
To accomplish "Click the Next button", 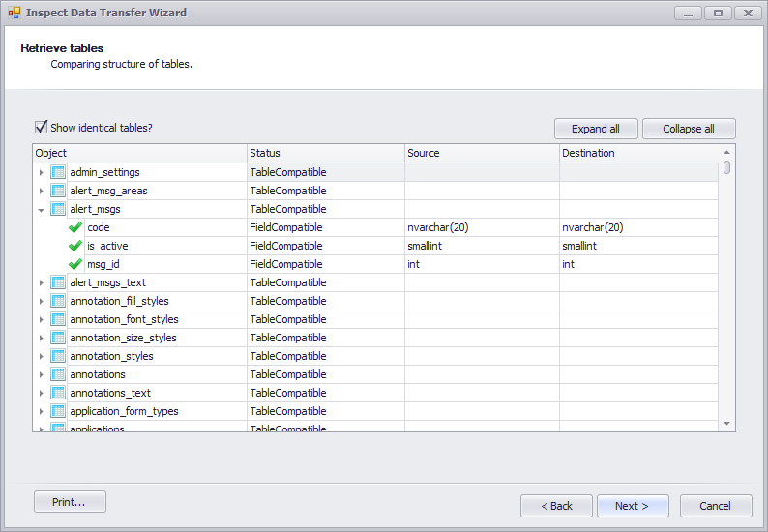I will point(633,506).
